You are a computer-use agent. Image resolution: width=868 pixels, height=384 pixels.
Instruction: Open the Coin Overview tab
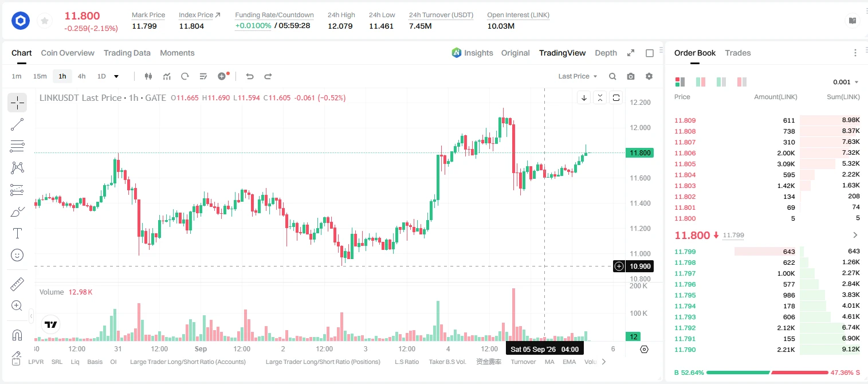[68, 53]
